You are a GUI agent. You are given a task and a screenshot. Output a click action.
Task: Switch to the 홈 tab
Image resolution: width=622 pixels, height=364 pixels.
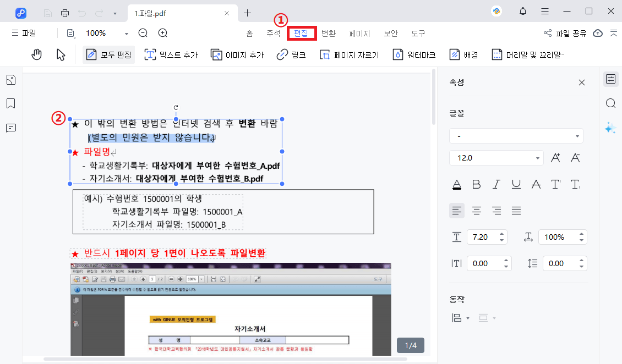249,34
